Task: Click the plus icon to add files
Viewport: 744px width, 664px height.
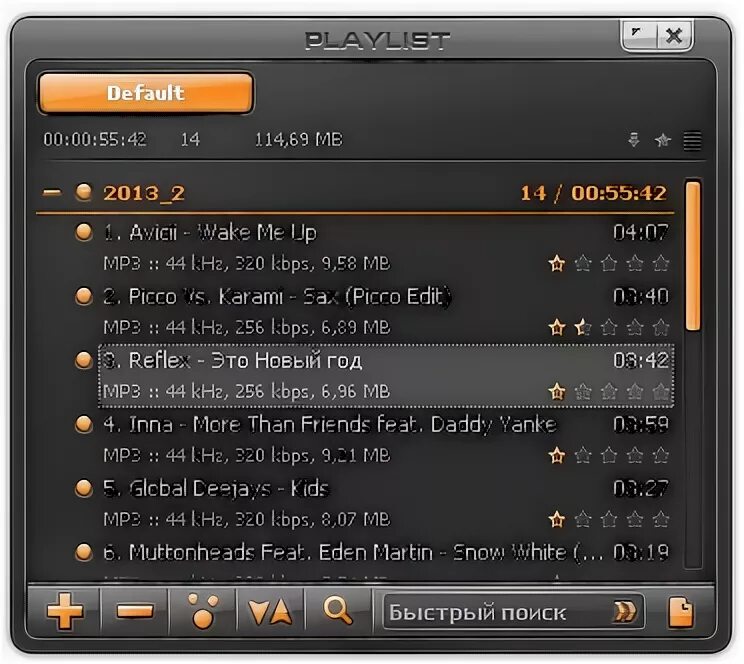Action: click(x=65, y=611)
